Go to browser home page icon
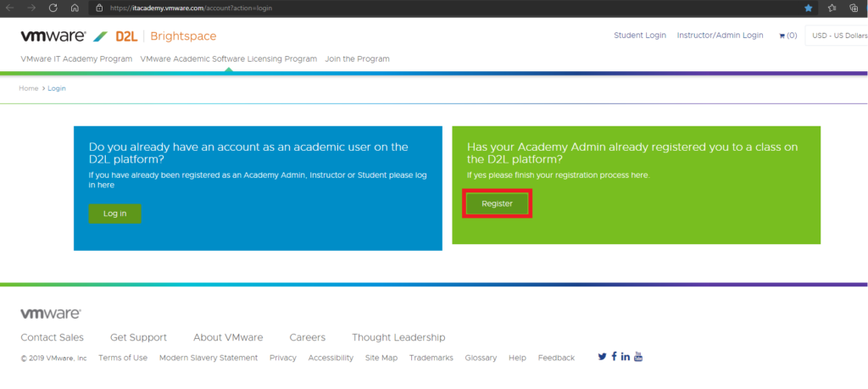 point(75,8)
